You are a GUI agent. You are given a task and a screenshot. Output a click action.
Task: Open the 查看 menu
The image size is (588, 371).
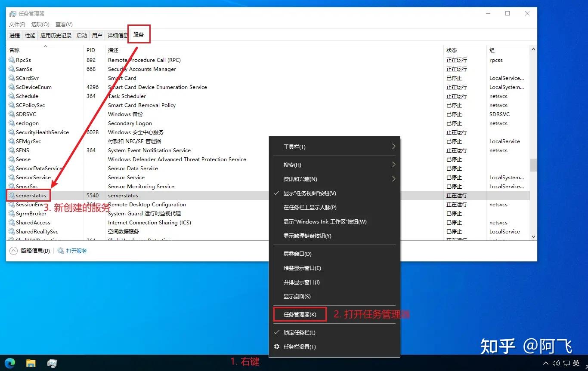tap(64, 24)
